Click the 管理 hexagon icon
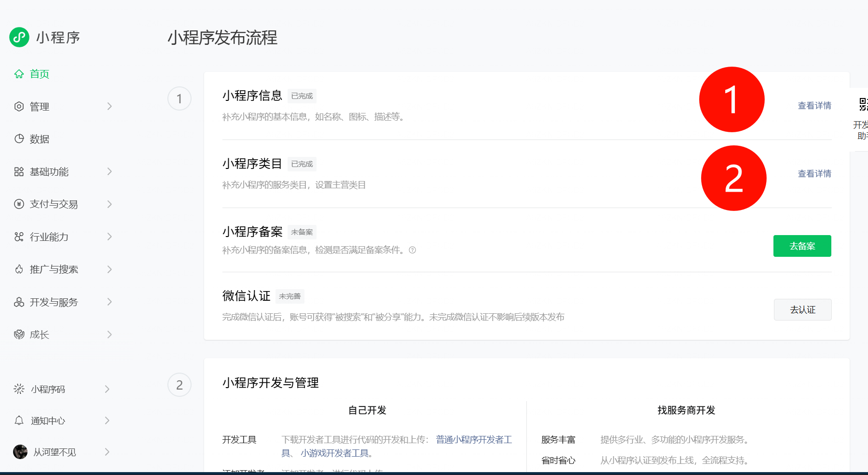The width and height of the screenshot is (868, 475). click(x=19, y=107)
